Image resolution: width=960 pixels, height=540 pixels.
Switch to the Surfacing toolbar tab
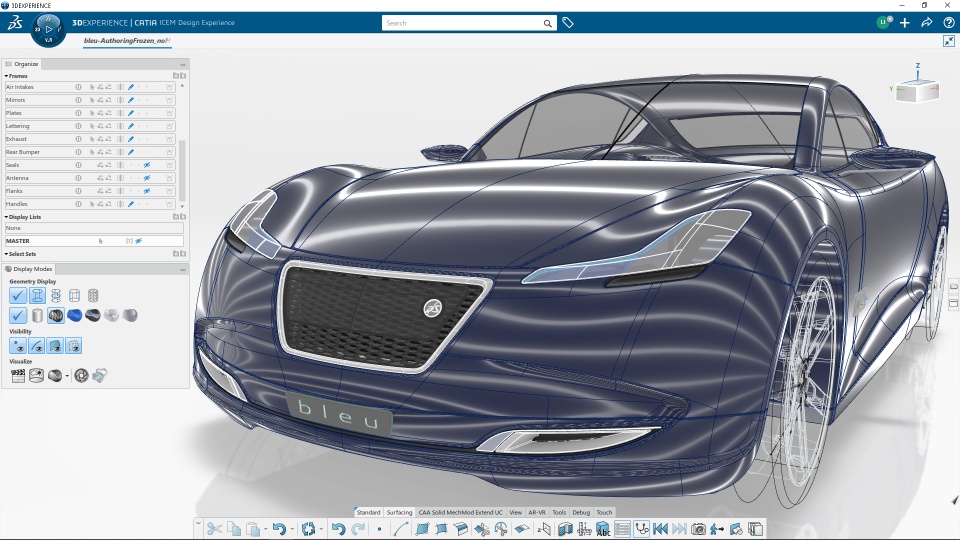tap(399, 512)
